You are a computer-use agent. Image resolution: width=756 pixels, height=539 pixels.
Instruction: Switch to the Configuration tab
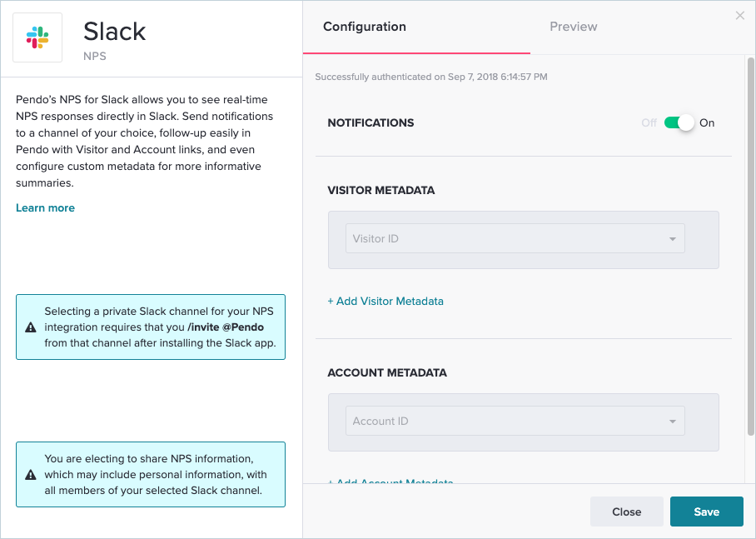click(365, 27)
